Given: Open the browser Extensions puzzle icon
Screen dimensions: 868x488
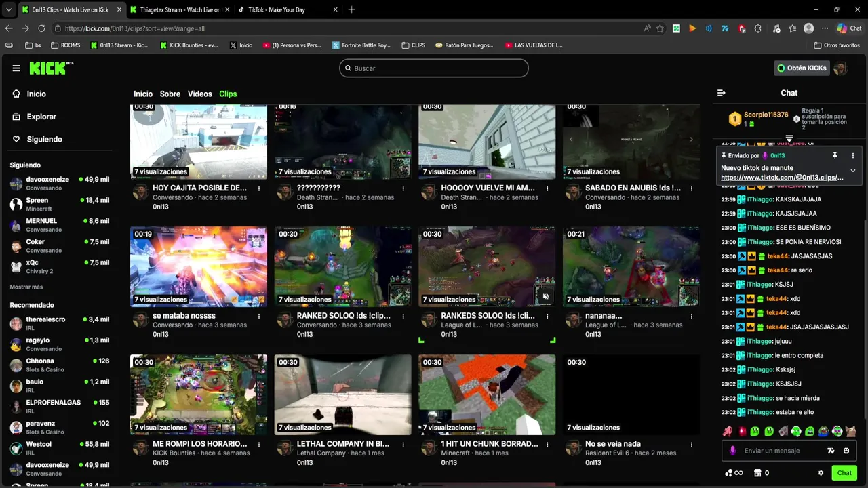Looking at the screenshot, I should [x=758, y=28].
